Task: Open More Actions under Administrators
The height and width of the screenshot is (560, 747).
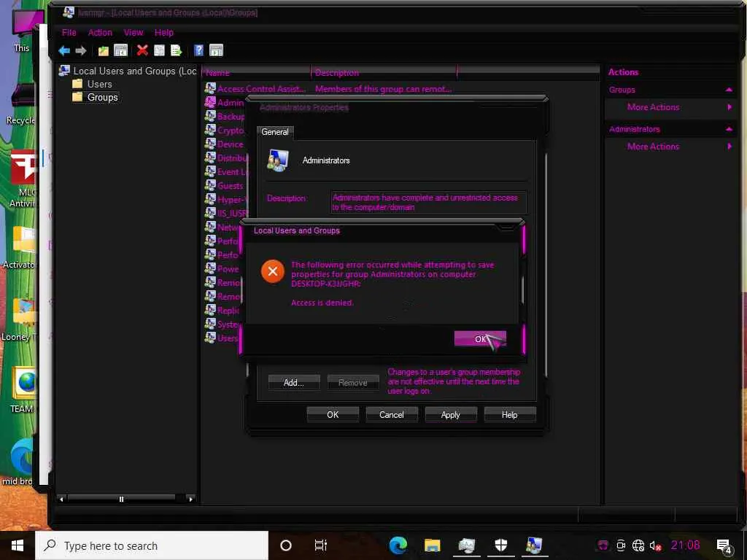Action: (x=653, y=147)
